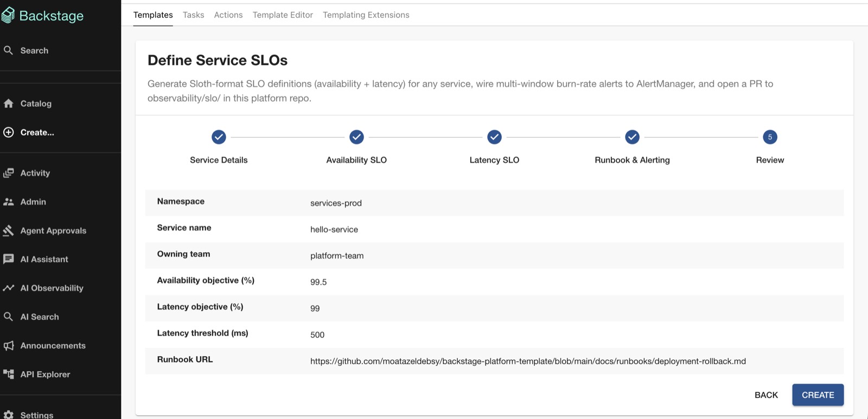This screenshot has width=868, height=419.
Task: Open Catalog in the sidebar
Action: [x=36, y=103]
